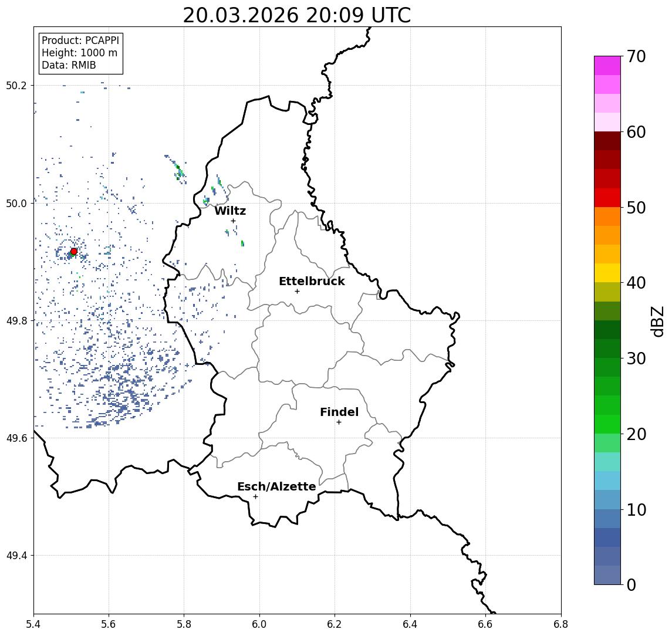Click the dark maroon colorbar segment below 60

[607, 141]
